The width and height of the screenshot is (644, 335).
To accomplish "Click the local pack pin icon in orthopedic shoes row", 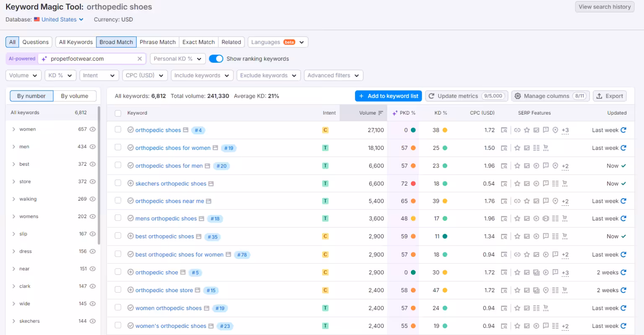I will point(555,130).
